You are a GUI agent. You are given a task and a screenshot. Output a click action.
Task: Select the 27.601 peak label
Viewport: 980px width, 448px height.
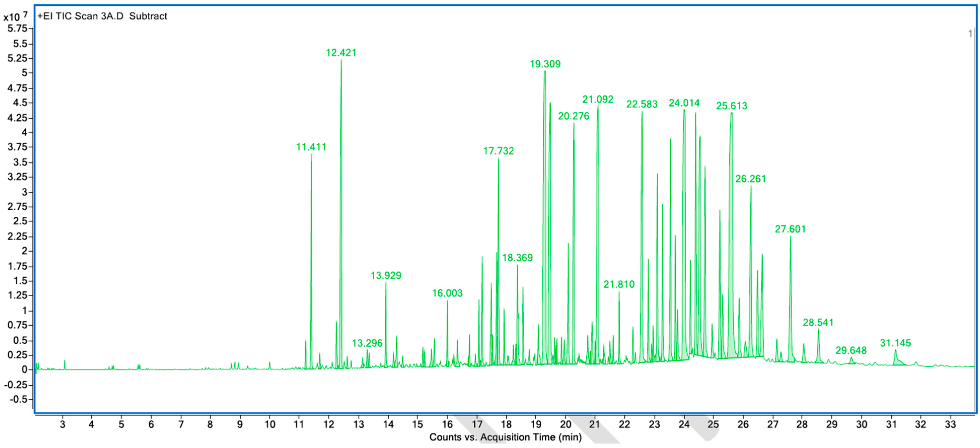790,229
